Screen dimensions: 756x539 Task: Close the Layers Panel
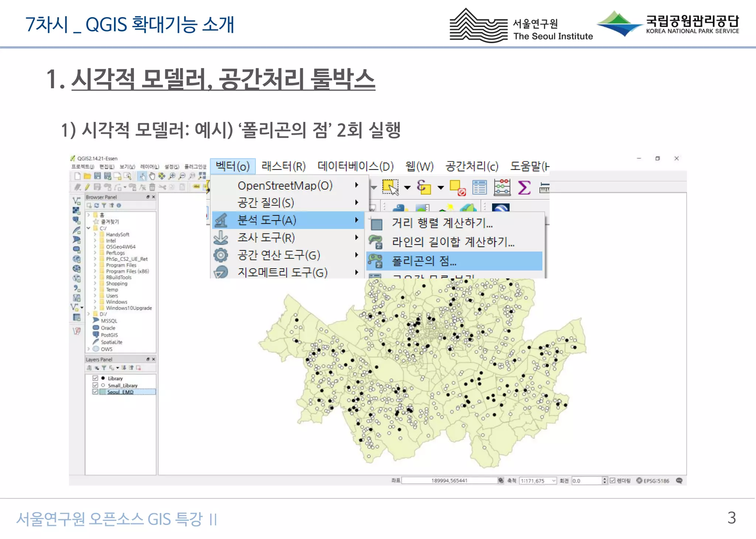(x=154, y=359)
